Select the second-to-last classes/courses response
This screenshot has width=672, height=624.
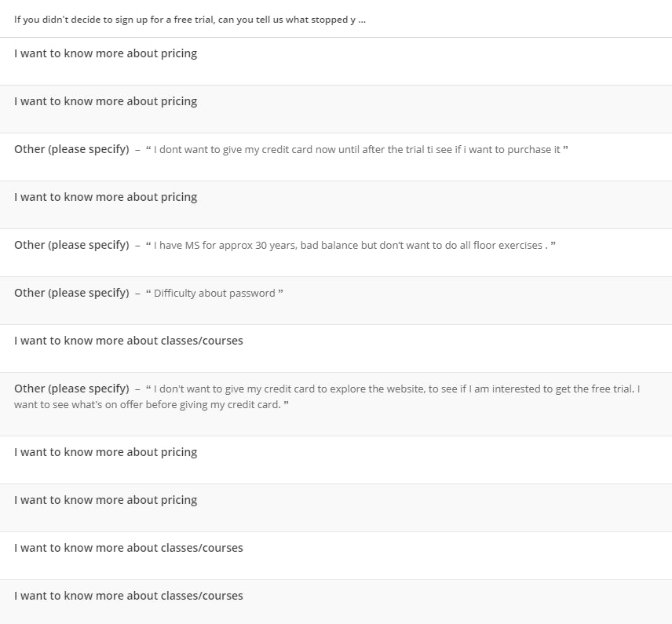(x=128, y=548)
